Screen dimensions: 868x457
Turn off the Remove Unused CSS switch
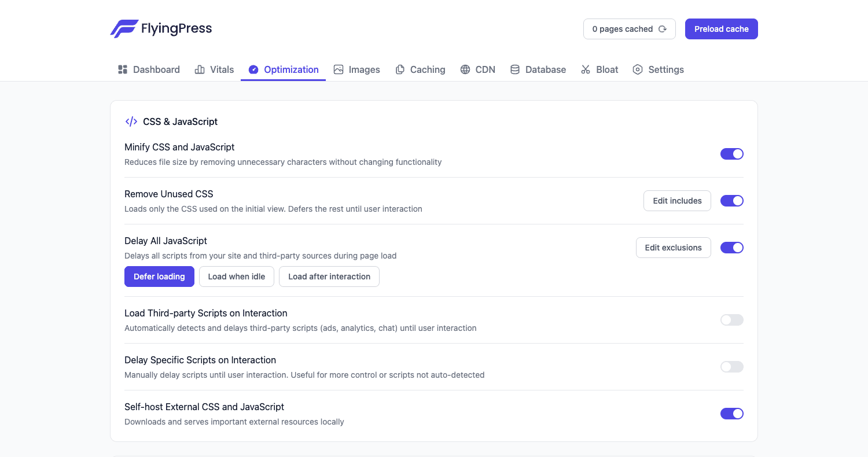coord(732,201)
